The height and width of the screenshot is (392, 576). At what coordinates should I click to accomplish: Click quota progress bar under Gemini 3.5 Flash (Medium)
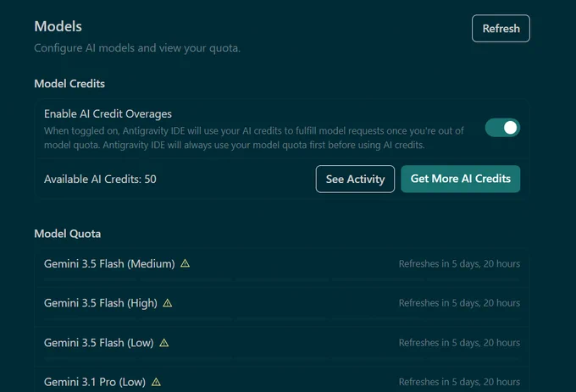coord(282,279)
